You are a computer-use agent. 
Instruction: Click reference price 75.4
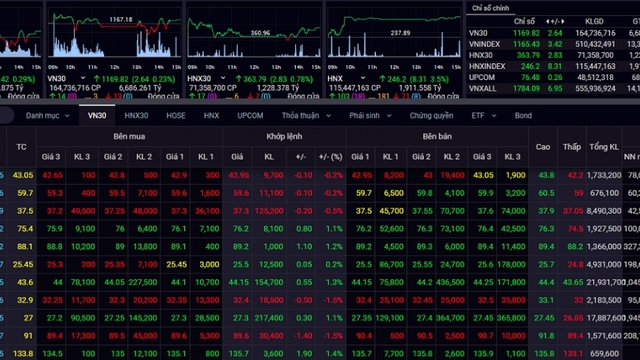(25, 229)
